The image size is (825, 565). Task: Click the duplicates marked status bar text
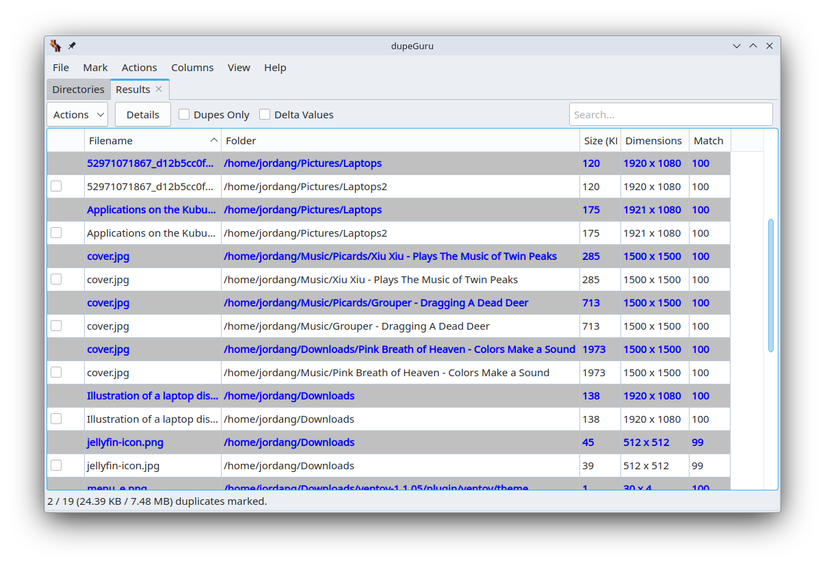click(157, 501)
